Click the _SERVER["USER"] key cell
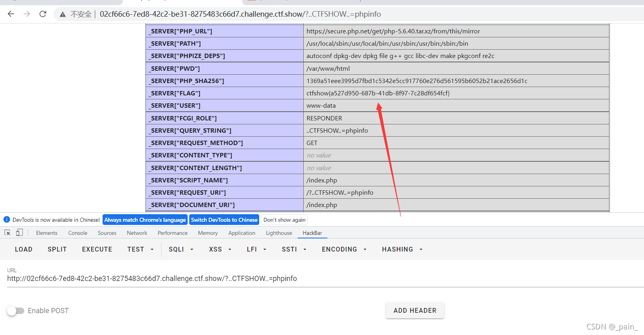 pyautogui.click(x=225, y=106)
